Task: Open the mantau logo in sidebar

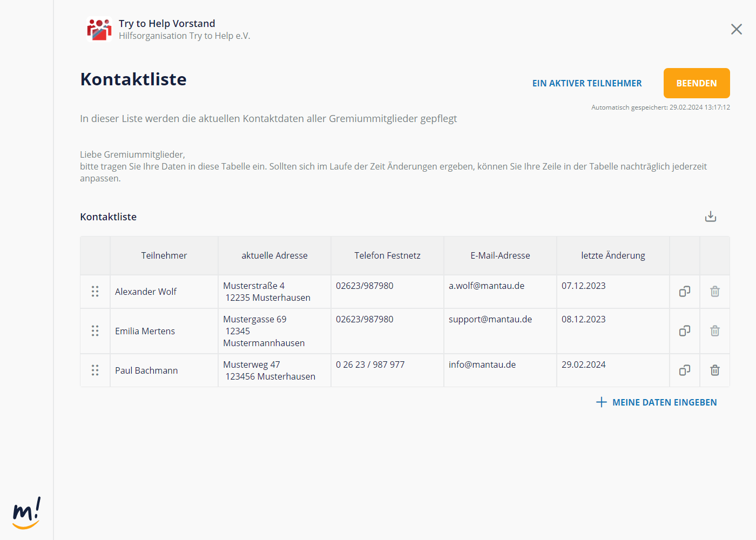Action: pyautogui.click(x=26, y=513)
